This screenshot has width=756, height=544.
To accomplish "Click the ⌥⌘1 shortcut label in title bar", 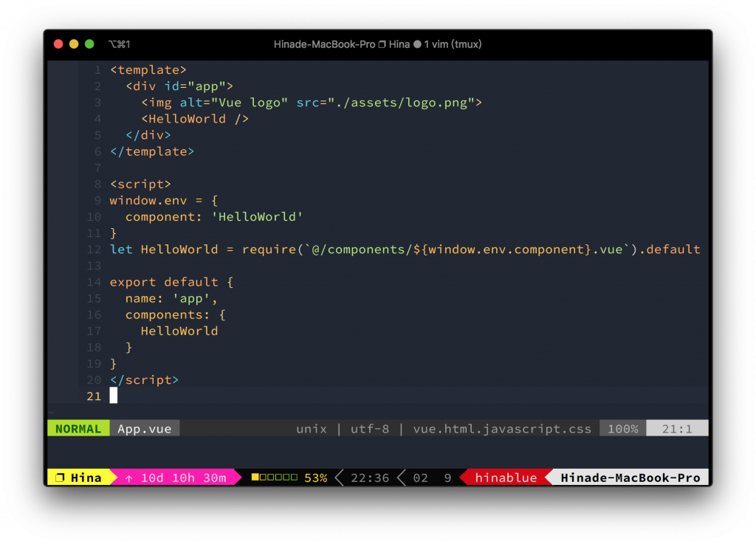I will point(119,44).
